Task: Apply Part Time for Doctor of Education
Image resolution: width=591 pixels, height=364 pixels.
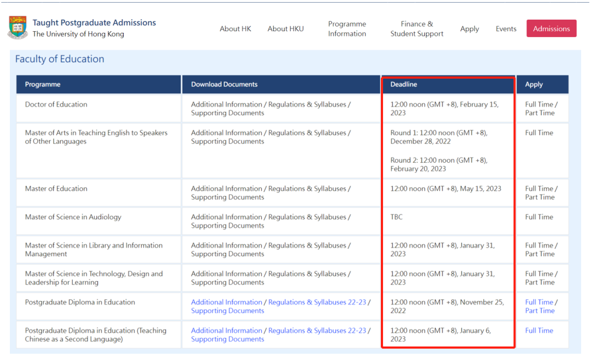Action: (x=540, y=113)
